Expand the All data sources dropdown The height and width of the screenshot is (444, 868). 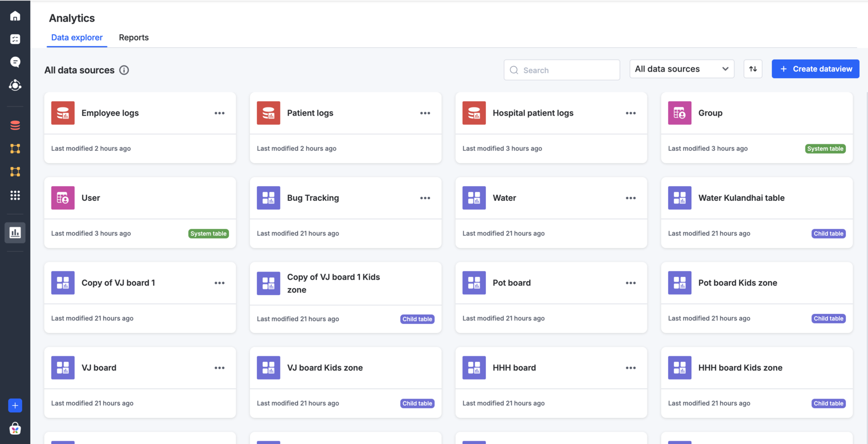682,69
